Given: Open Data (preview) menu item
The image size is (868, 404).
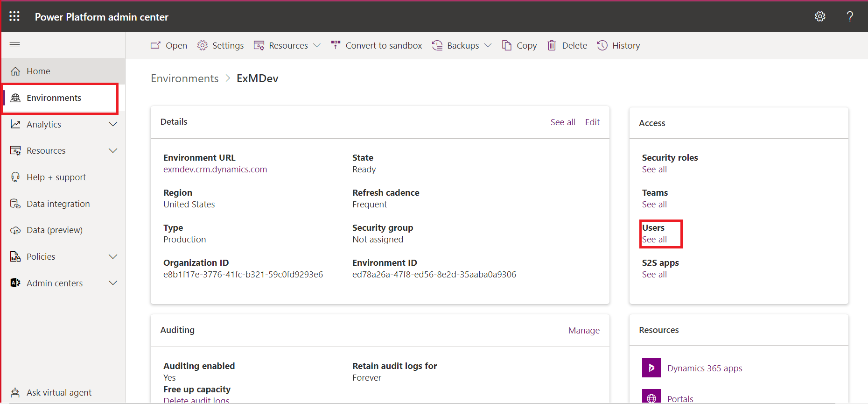Looking at the screenshot, I should tap(63, 230).
